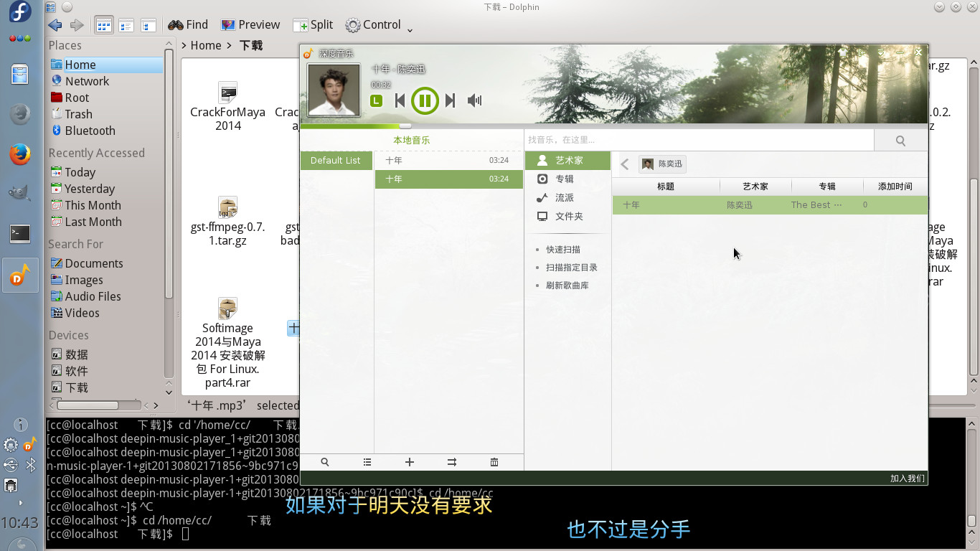Image resolution: width=980 pixels, height=551 pixels.
Task: Click the 加入我们 link in the footer
Action: [908, 479]
